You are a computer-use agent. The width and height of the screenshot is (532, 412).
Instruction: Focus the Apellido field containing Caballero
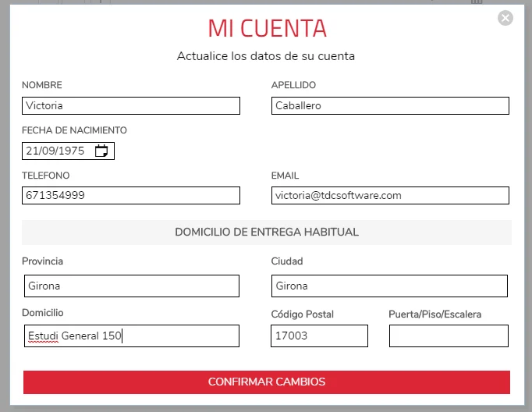tap(390, 105)
